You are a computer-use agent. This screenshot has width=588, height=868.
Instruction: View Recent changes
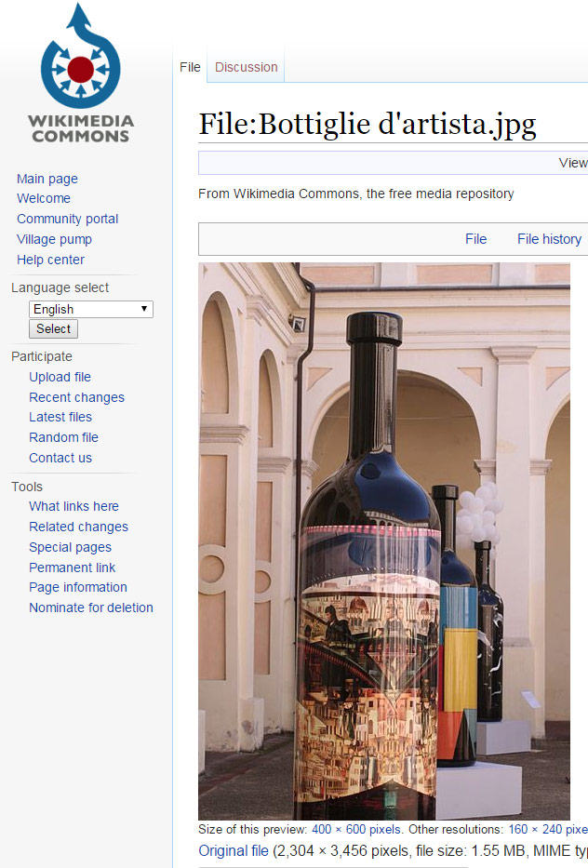tap(76, 397)
